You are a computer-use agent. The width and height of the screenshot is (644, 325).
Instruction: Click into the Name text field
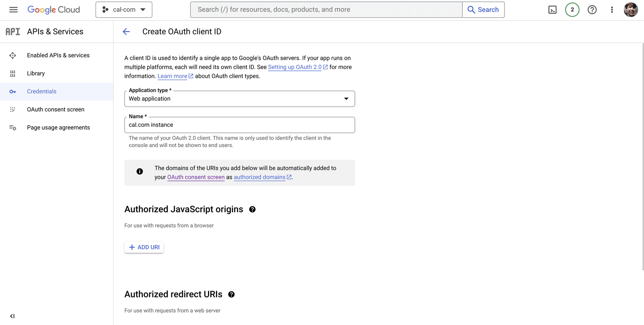click(239, 125)
